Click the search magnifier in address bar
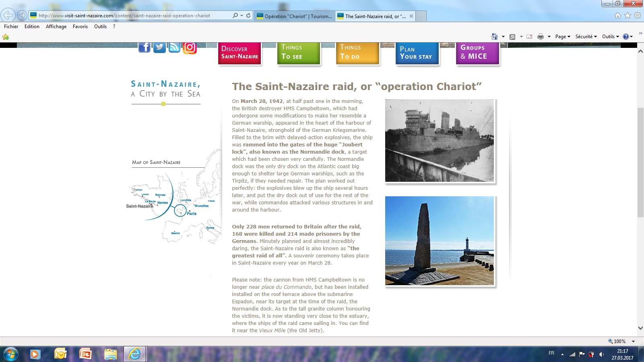 click(x=235, y=15)
